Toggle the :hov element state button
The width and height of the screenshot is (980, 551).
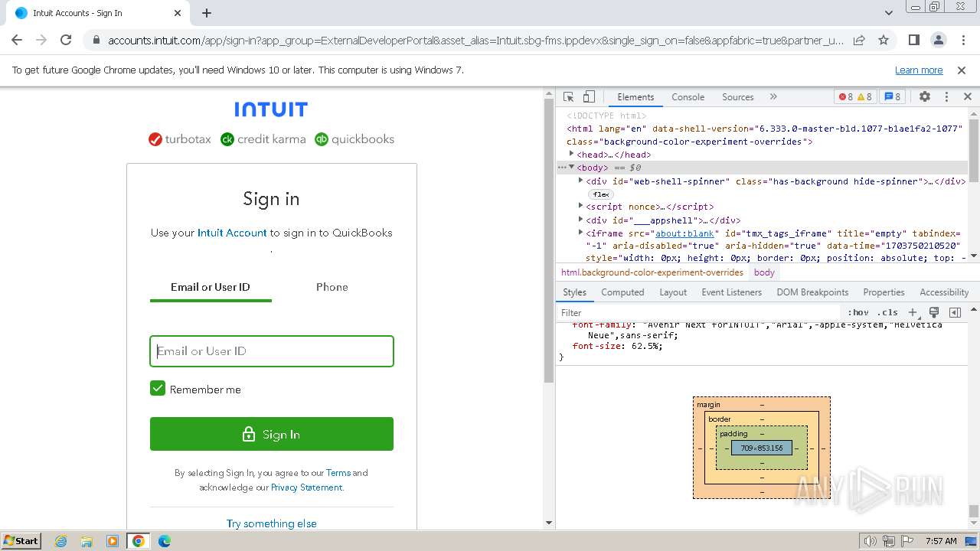(x=858, y=312)
